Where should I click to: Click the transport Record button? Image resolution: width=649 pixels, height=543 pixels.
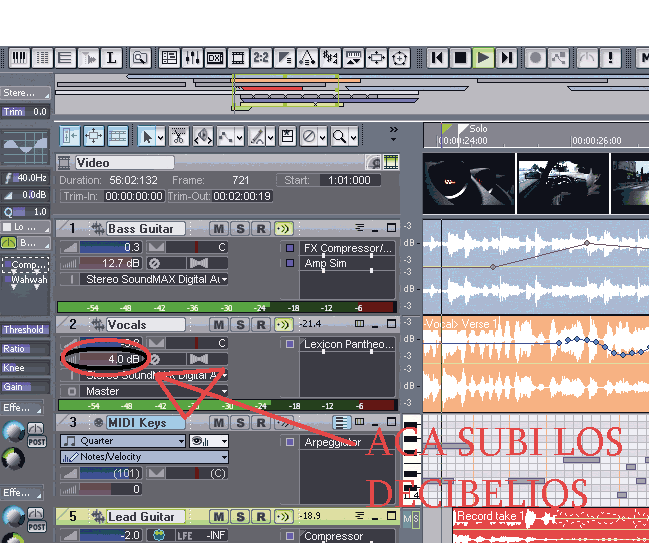(x=536, y=58)
